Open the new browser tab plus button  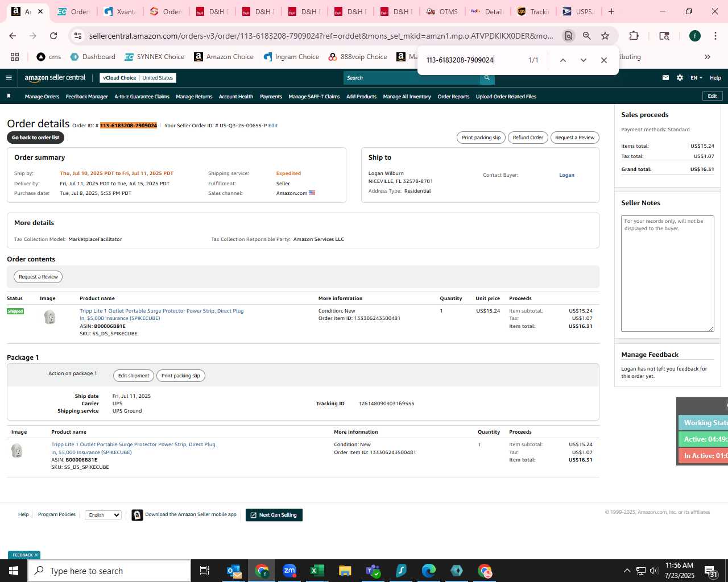click(x=611, y=11)
